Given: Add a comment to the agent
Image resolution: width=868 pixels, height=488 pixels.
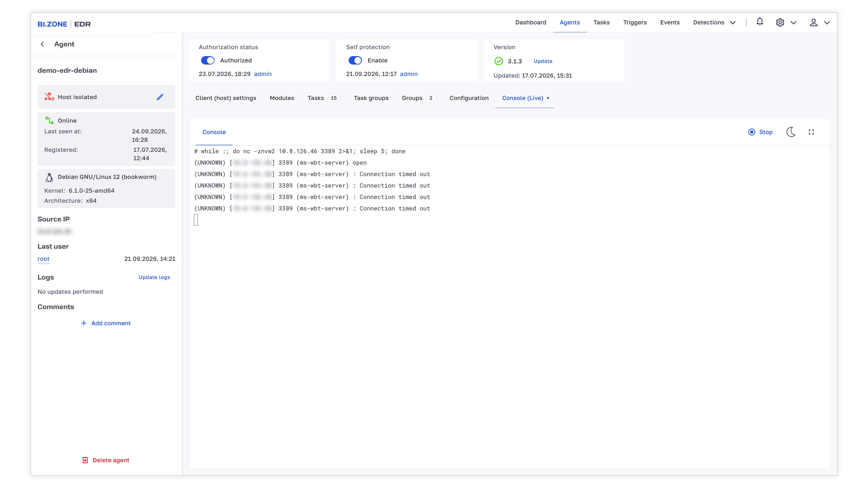Looking at the screenshot, I should 106,323.
